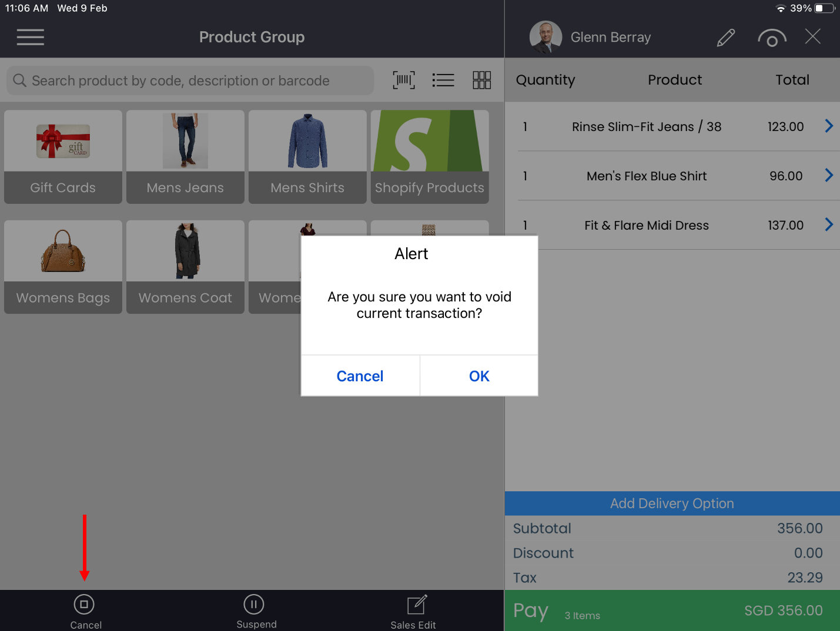
Task: Tap the Cancel stop icon at bottom
Action: point(85,604)
